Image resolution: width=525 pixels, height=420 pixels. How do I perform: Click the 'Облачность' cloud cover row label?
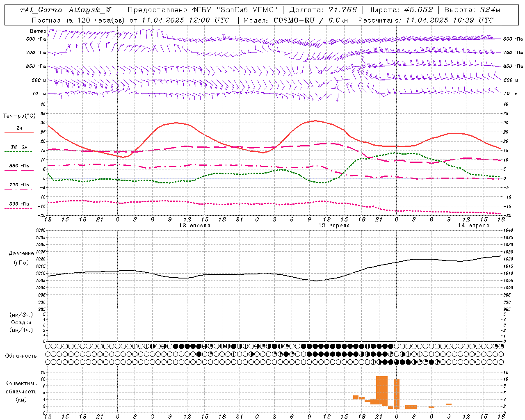tap(21, 356)
